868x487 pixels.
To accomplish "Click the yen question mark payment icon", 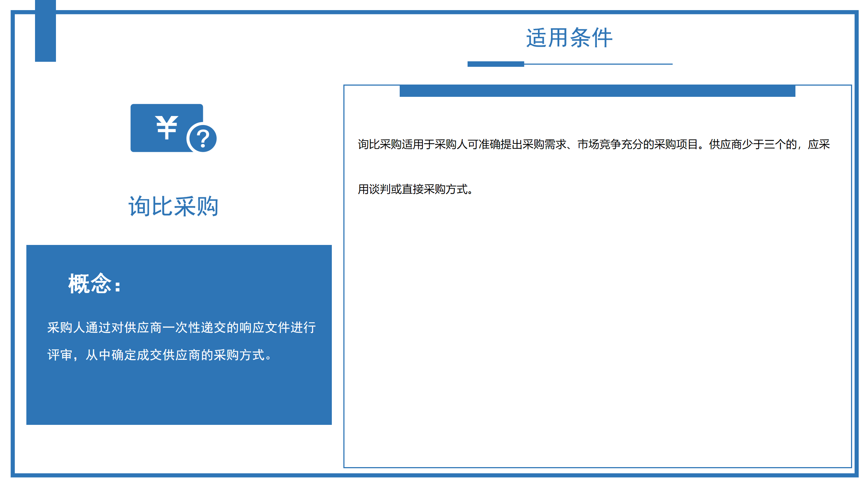I will point(173,128).
